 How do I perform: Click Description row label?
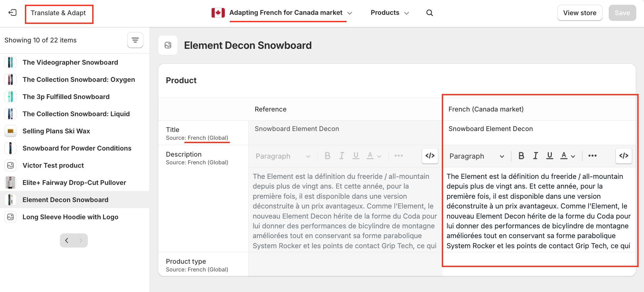point(184,154)
